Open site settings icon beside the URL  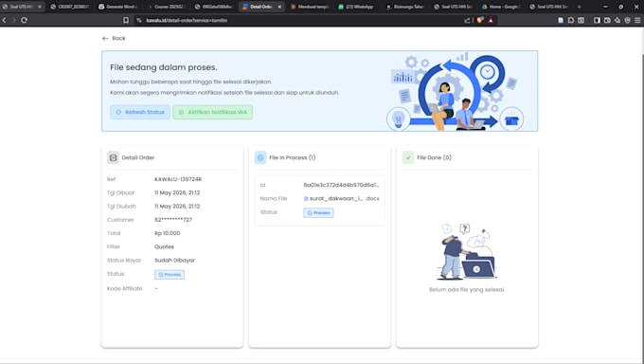139,20
